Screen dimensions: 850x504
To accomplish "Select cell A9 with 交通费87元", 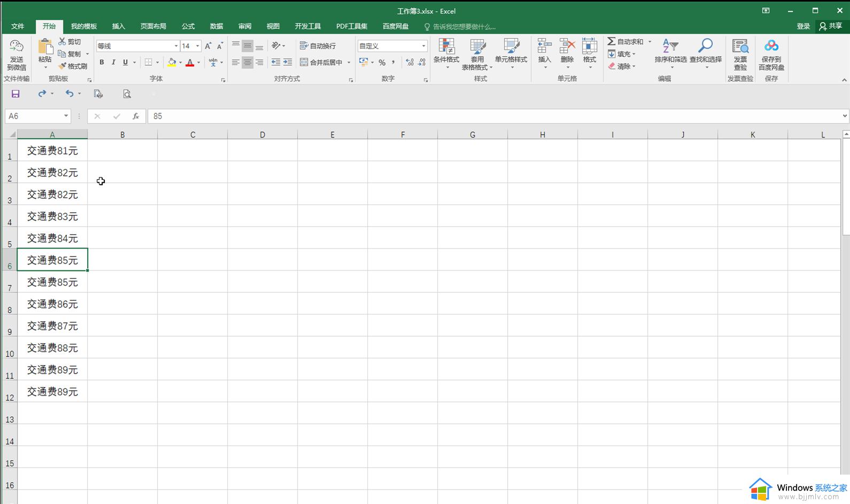I will [52, 325].
